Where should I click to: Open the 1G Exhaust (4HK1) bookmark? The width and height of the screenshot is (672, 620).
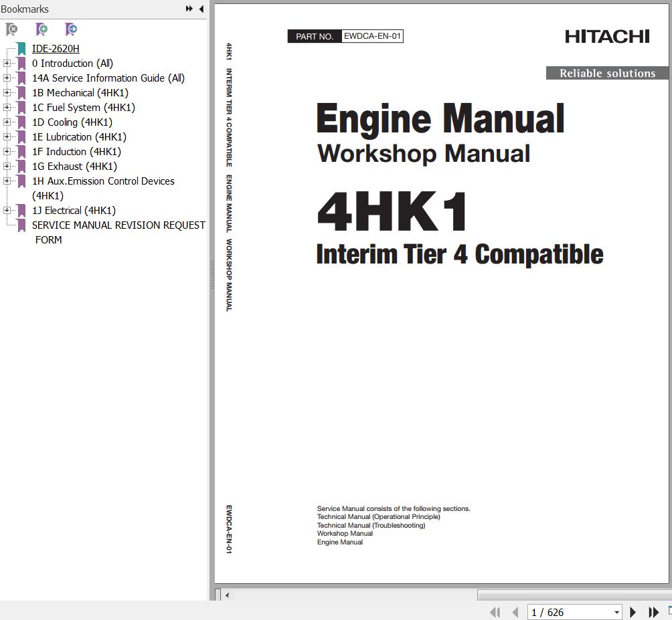coord(74,166)
